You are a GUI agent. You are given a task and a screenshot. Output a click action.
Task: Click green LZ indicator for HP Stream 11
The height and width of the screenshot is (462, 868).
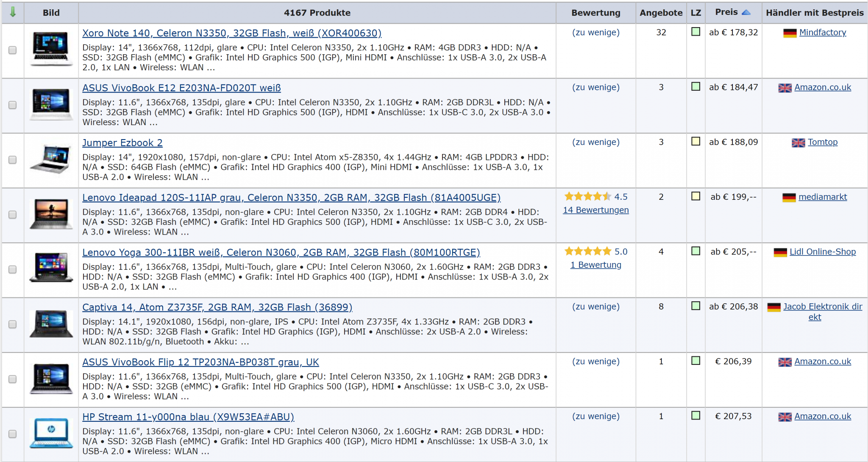696,415
